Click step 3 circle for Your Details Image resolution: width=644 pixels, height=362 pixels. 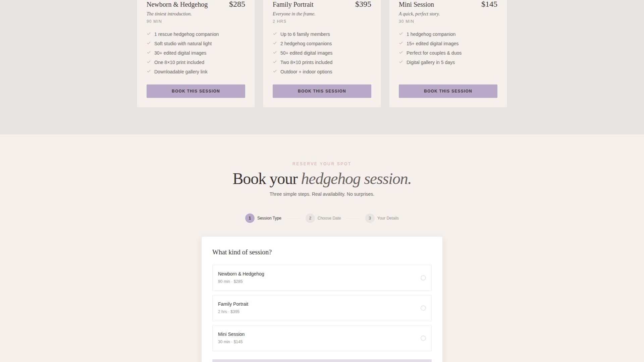point(370,218)
